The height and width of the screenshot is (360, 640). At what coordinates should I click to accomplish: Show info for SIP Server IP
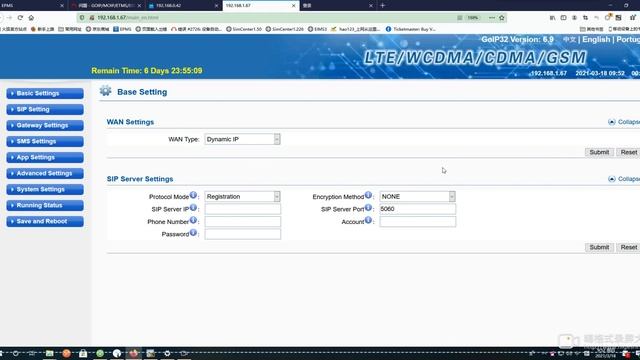pos(193,208)
